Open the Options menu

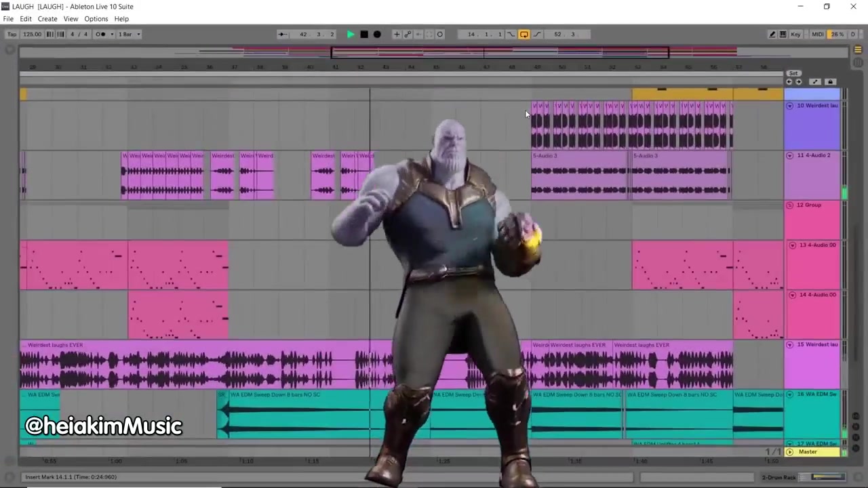[96, 19]
